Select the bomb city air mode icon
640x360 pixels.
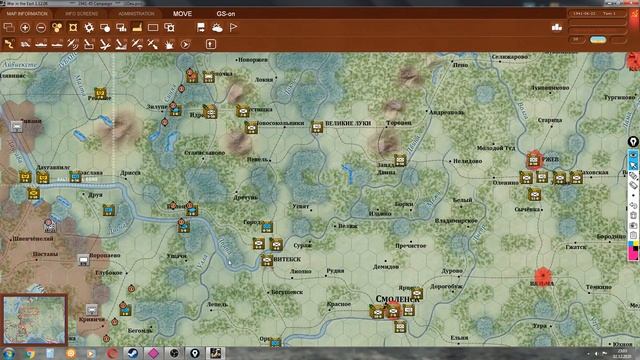point(121,44)
